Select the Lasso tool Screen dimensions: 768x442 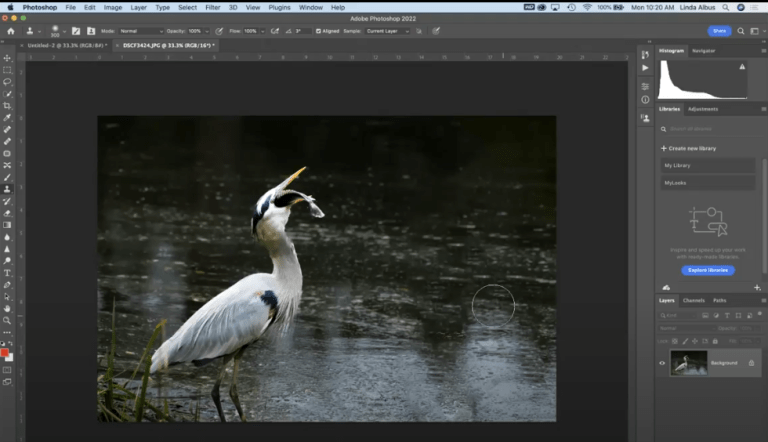click(x=7, y=82)
